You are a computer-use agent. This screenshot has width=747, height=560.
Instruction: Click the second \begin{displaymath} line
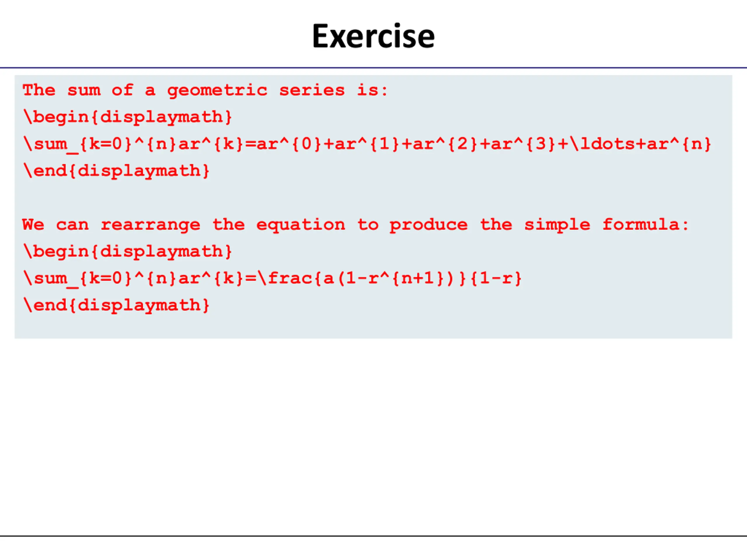point(127,251)
